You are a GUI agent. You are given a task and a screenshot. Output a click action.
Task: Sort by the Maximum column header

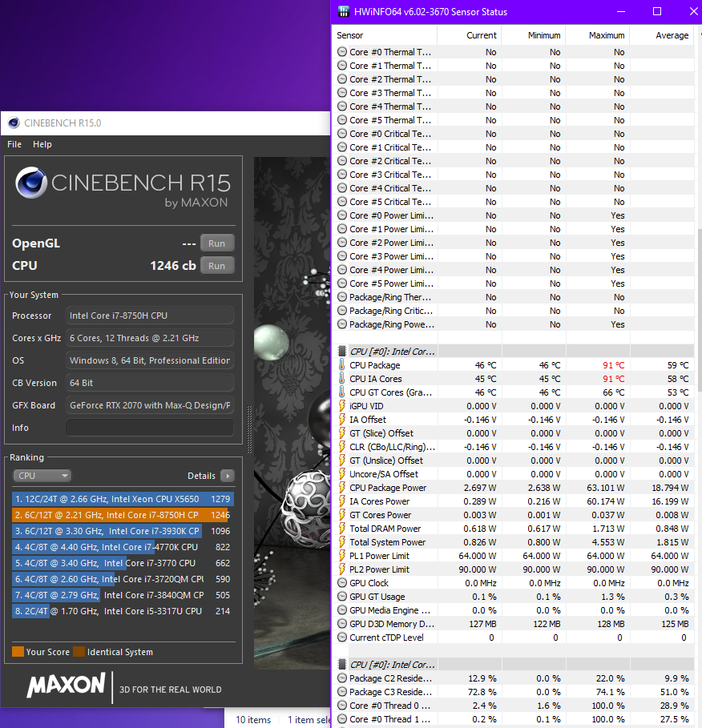click(598, 35)
